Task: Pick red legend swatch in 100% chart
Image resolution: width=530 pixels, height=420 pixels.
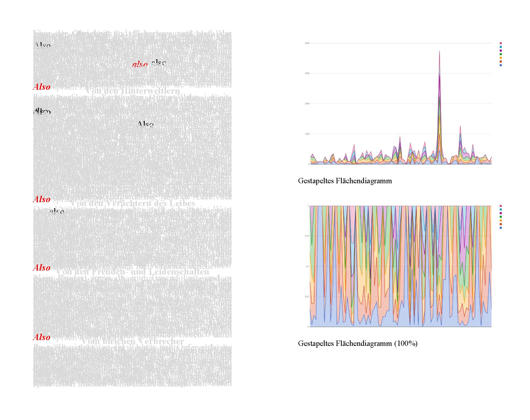Action: [x=501, y=224]
